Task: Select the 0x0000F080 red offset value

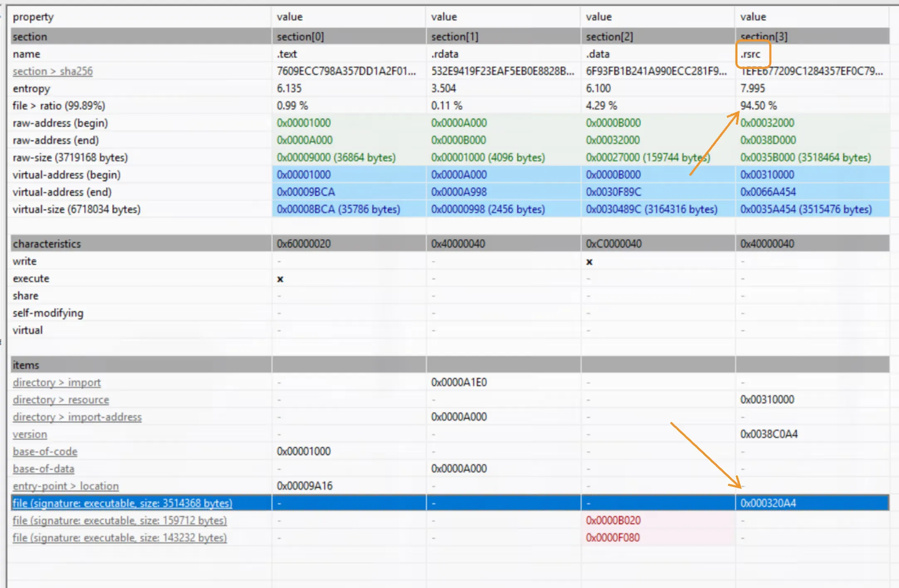Action: coord(613,538)
